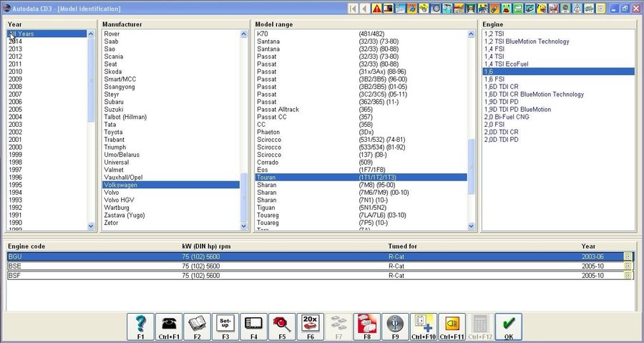Select Volvo in the Manufacturer list

(112, 193)
